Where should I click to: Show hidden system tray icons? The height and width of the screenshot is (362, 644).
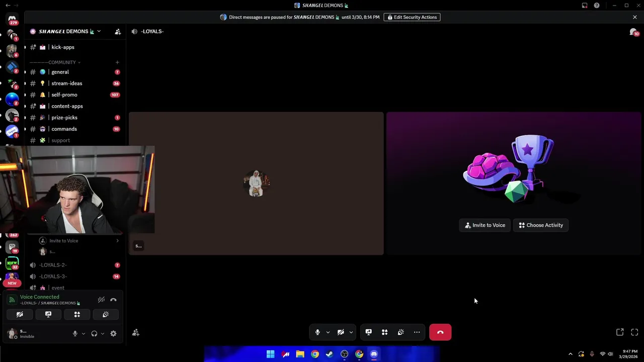(570, 354)
